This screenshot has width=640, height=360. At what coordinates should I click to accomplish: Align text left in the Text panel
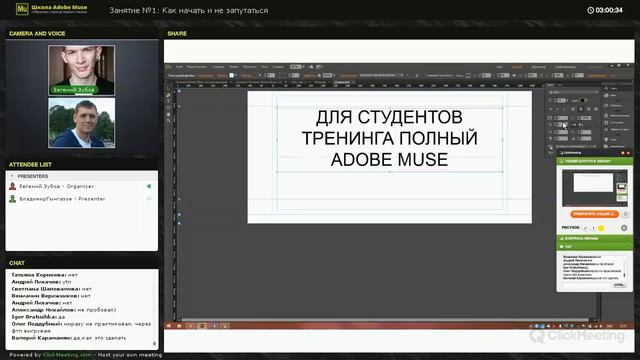click(x=573, y=109)
